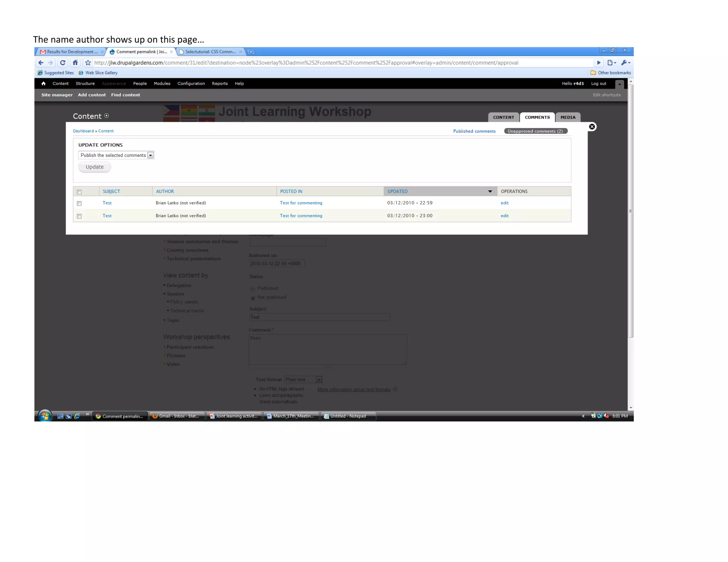Click the browser reload icon

(63, 63)
